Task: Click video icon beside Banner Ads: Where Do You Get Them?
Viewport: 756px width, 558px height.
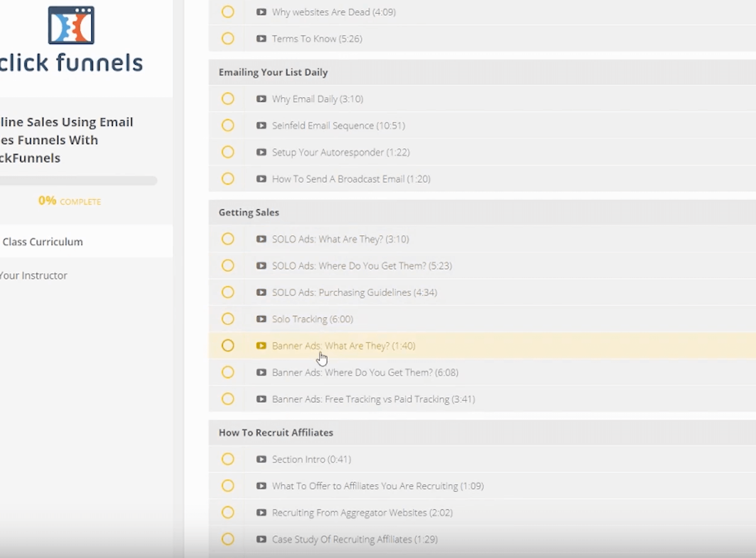Action: coord(261,372)
